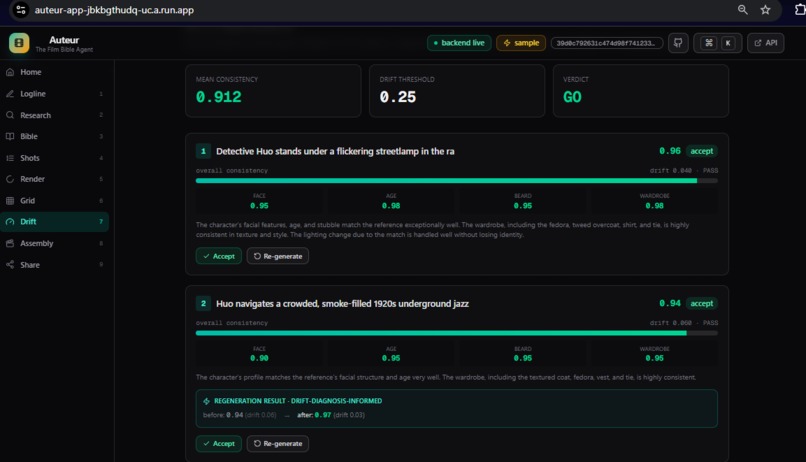Switch to the Shots section
The image size is (806, 462).
pyautogui.click(x=54, y=158)
